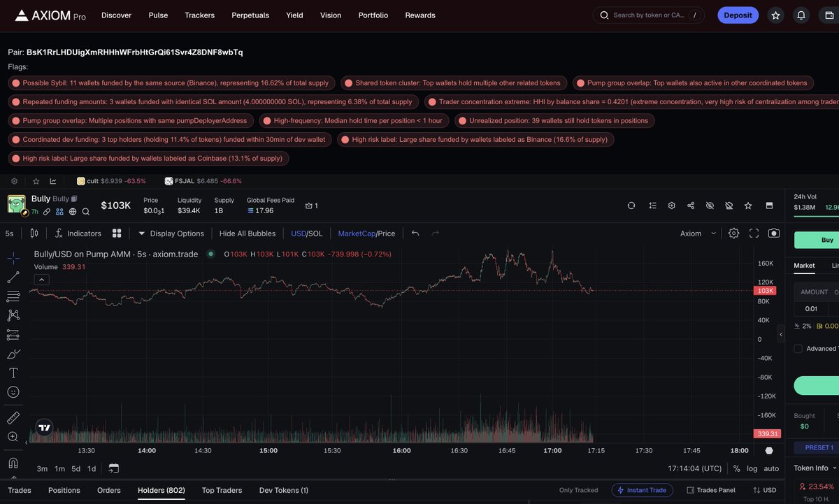
Task: Collapse the Volume indicator legend
Action: 41,280
